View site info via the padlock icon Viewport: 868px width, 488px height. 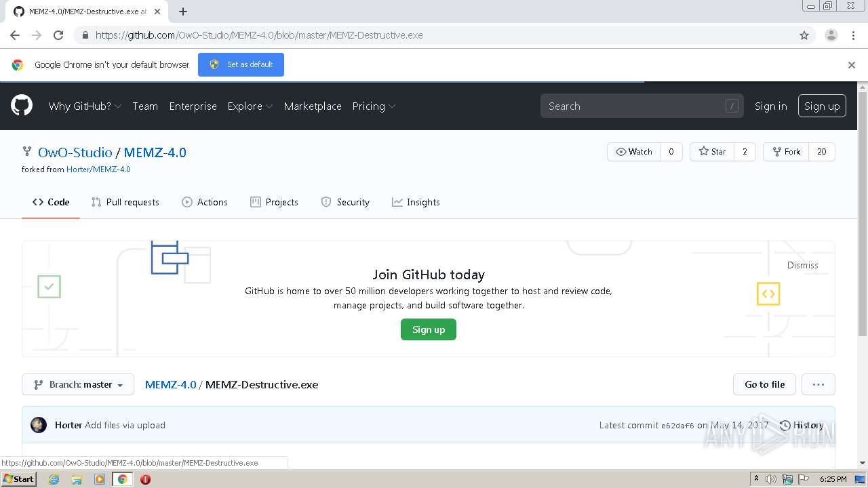point(85,35)
